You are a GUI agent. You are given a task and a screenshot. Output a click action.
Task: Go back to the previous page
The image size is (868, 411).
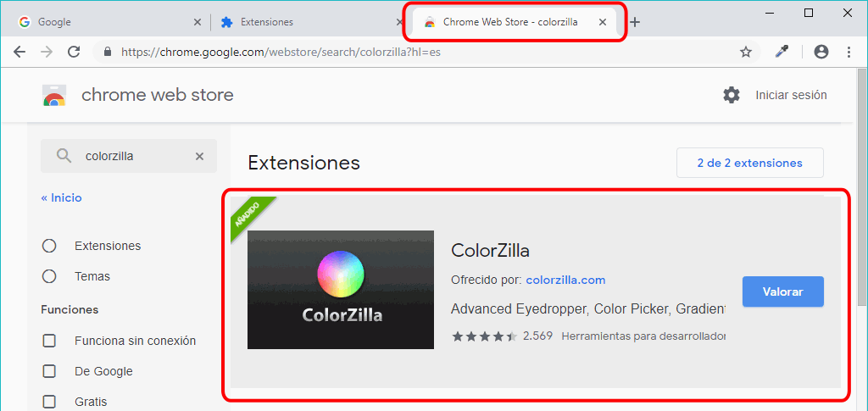[19, 52]
